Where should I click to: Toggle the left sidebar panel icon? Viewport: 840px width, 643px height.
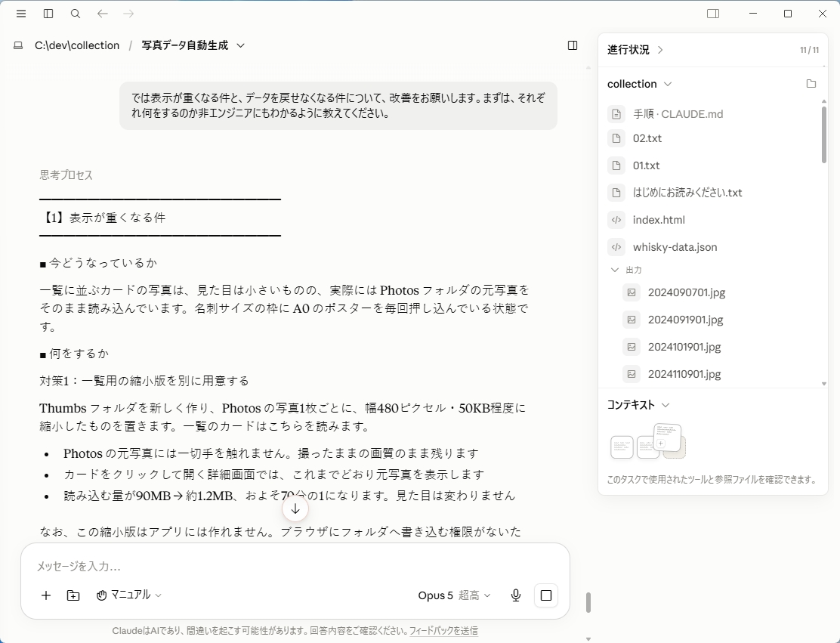[x=48, y=14]
